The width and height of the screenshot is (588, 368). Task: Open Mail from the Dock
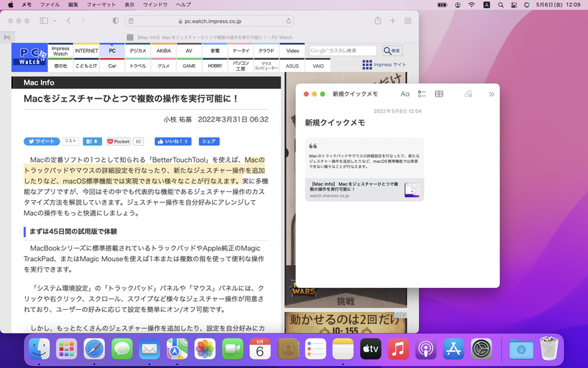pos(149,349)
